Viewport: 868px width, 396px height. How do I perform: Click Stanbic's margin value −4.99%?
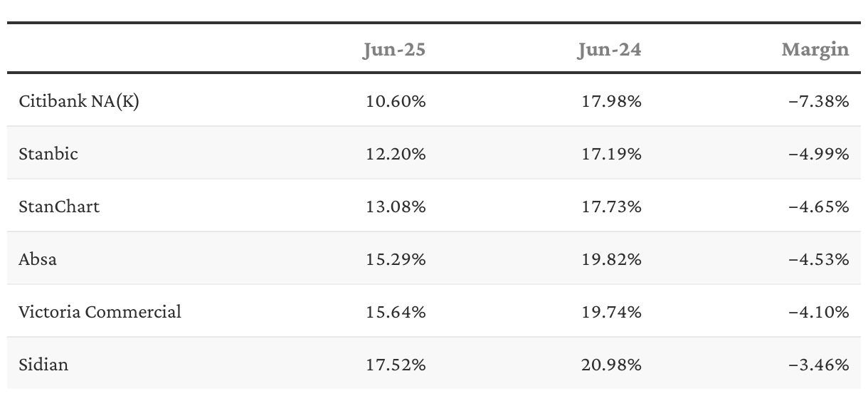pyautogui.click(x=819, y=154)
